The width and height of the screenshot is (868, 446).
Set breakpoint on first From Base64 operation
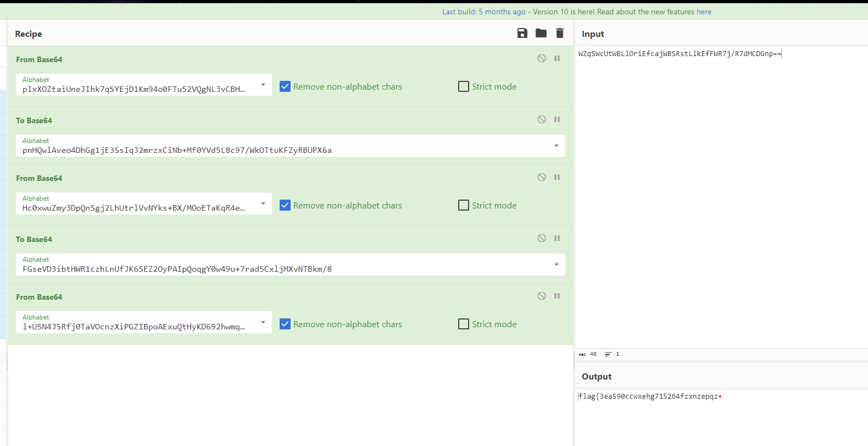[557, 58]
